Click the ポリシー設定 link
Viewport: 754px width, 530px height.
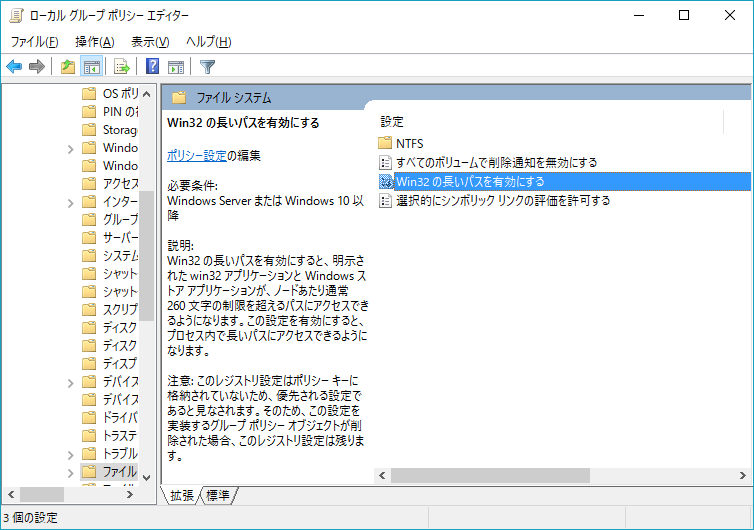coord(197,155)
